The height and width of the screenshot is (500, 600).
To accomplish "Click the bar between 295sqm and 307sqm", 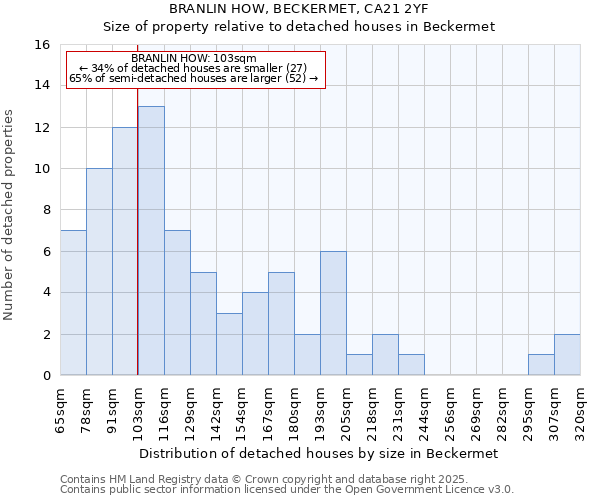I will tap(541, 365).
